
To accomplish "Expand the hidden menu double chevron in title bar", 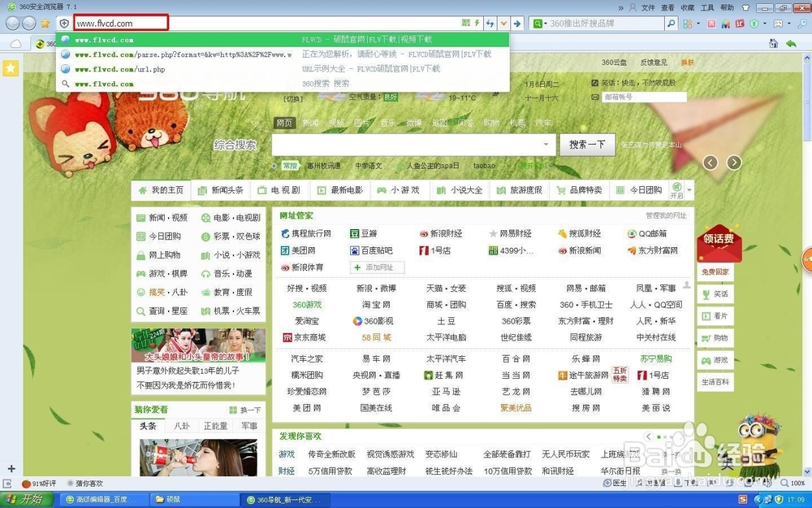I will pos(620,7).
